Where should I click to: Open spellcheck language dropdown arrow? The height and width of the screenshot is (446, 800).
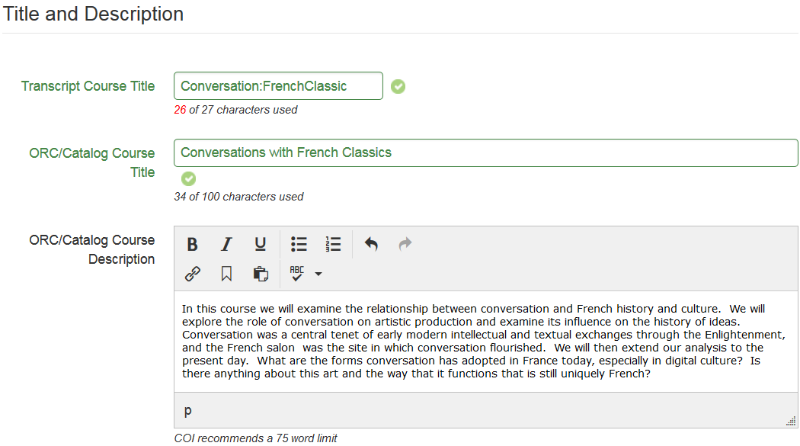(318, 273)
